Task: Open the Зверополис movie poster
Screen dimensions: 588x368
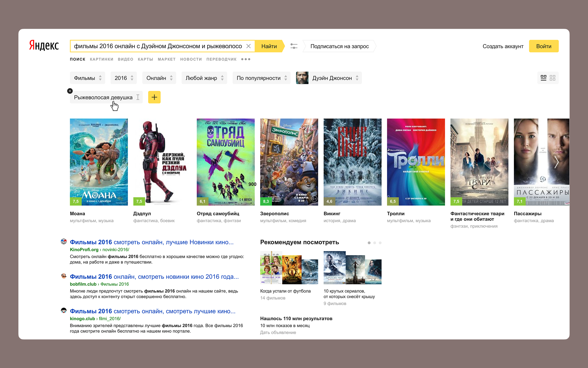Action: (x=289, y=162)
